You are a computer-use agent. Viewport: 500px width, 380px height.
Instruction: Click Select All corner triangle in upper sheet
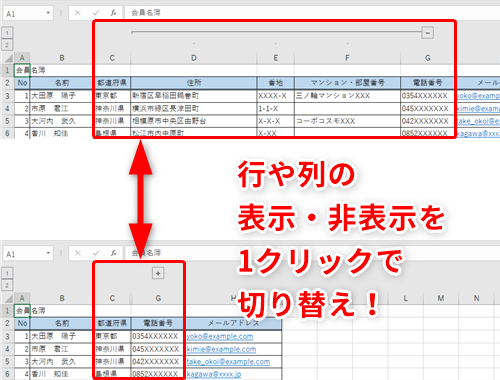point(8,58)
